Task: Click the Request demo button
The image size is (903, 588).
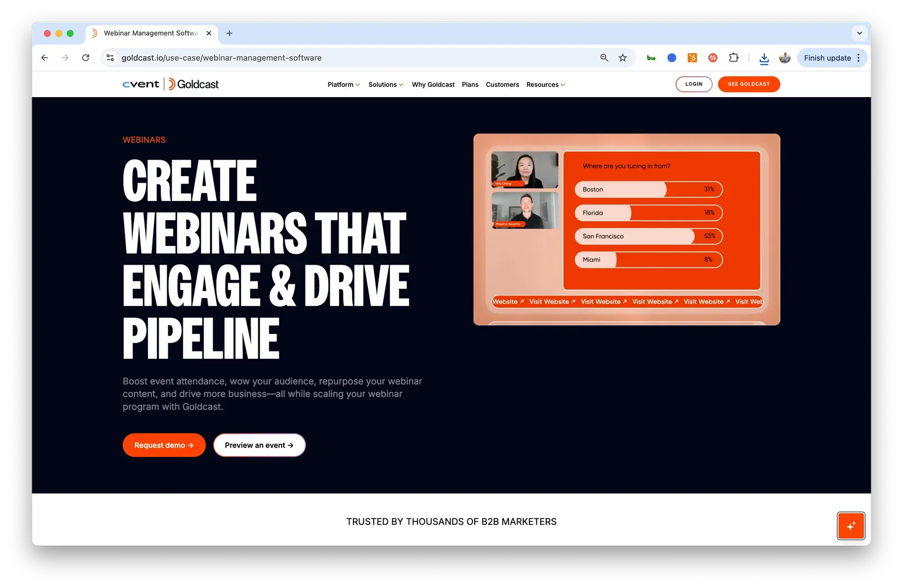Action: click(164, 445)
